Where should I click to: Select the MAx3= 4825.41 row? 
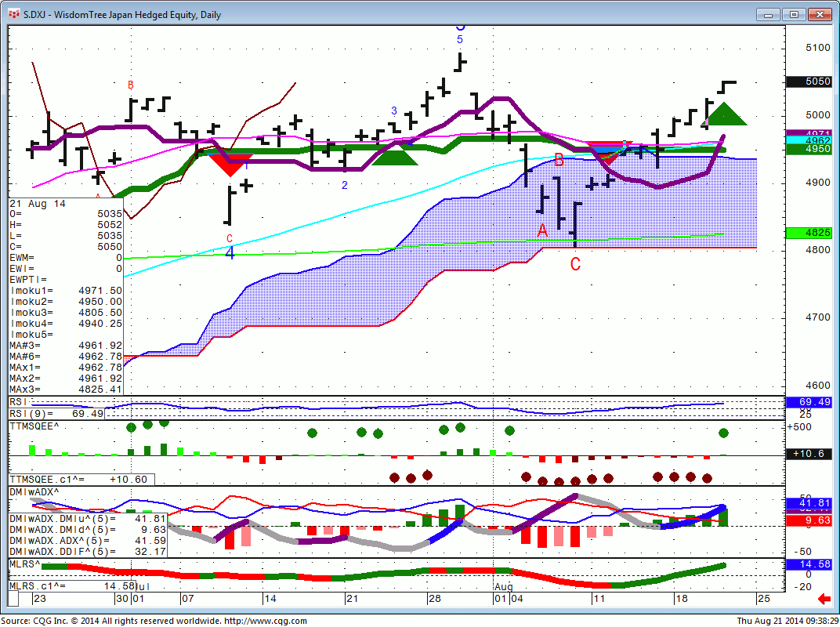tap(66, 390)
